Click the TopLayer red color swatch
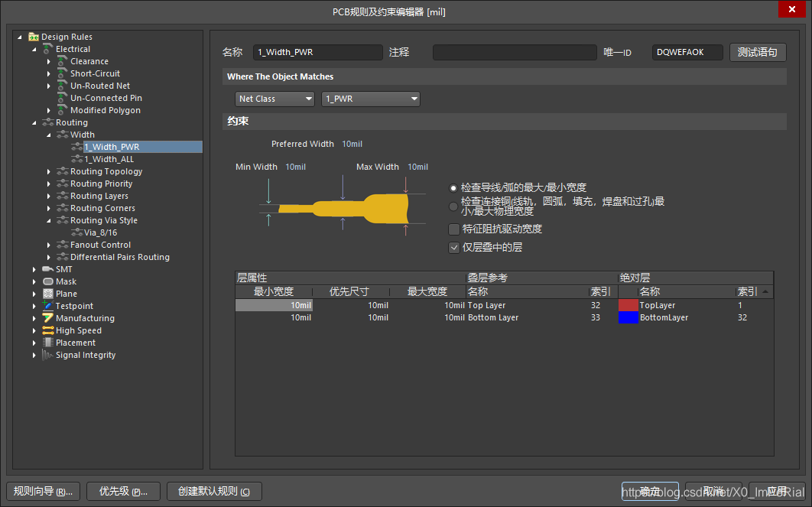 (x=628, y=305)
